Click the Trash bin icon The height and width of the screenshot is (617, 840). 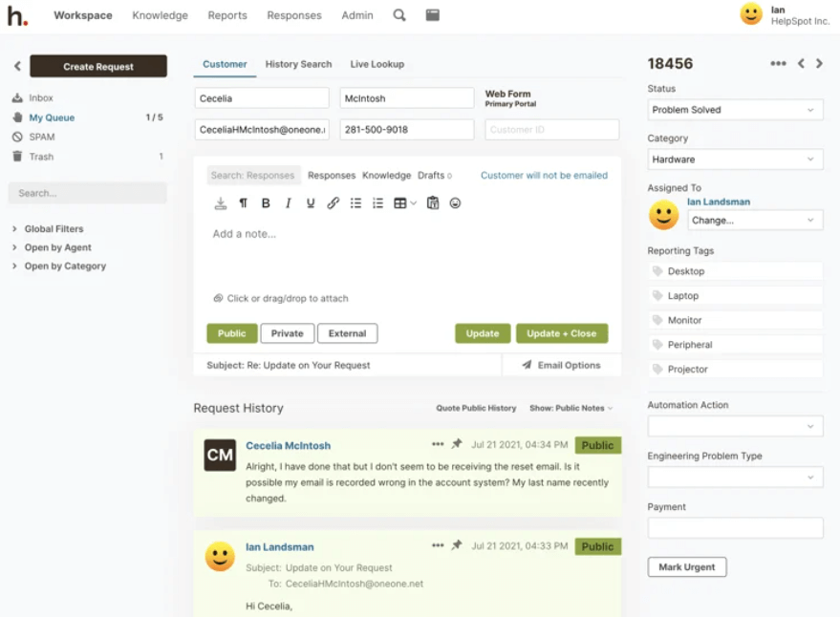[17, 157]
